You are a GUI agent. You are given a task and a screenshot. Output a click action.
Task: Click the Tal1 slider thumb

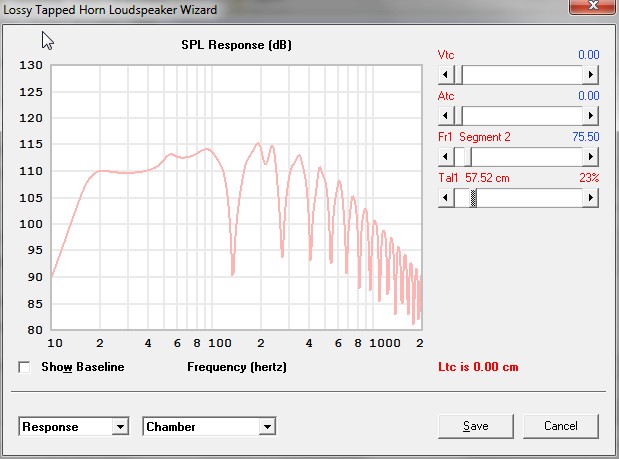pyautogui.click(x=473, y=198)
